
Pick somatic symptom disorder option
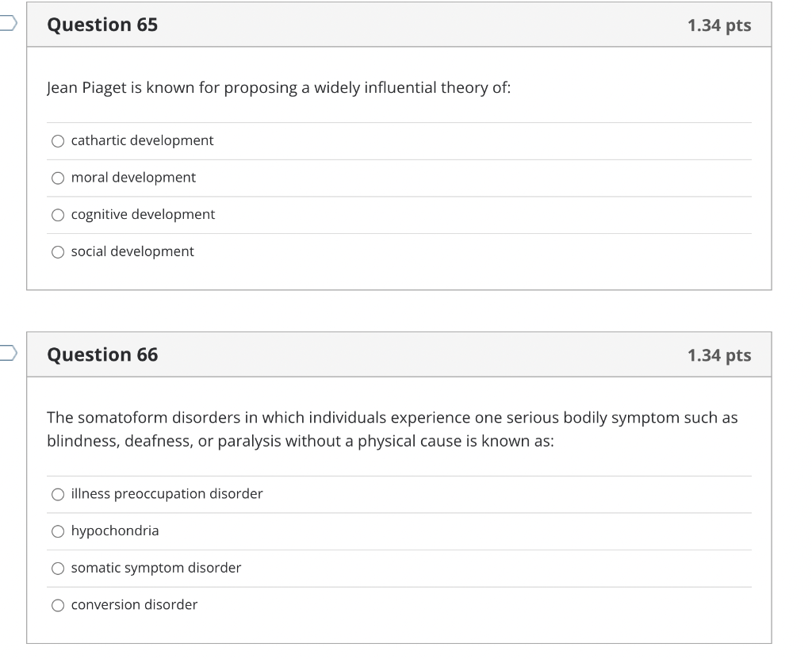58,569
